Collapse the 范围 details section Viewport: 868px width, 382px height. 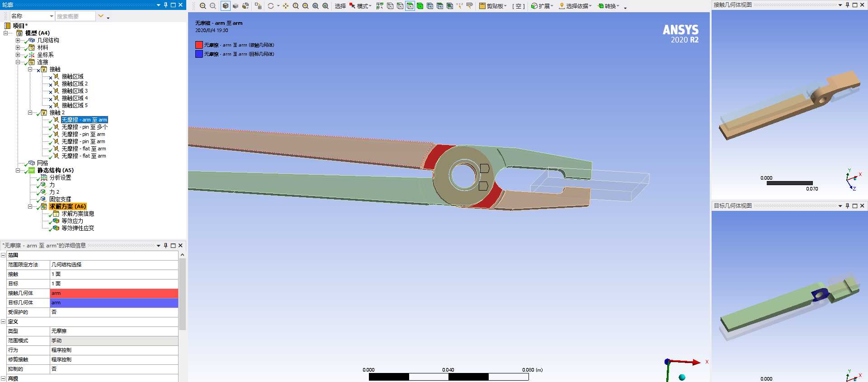click(x=3, y=255)
